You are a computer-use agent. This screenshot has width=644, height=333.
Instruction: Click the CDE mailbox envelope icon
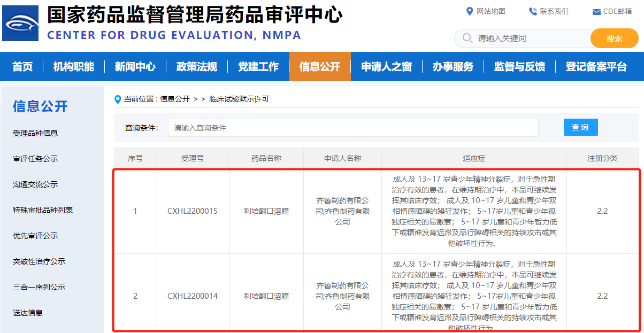pos(596,12)
